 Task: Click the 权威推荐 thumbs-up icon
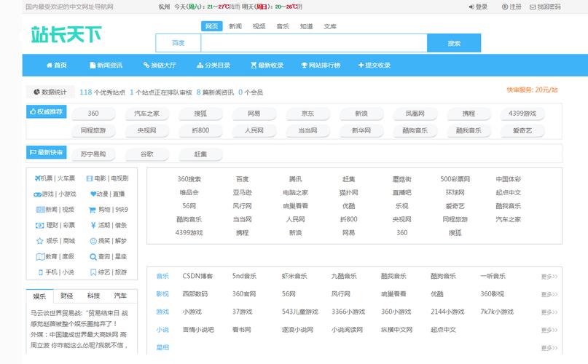(33, 111)
